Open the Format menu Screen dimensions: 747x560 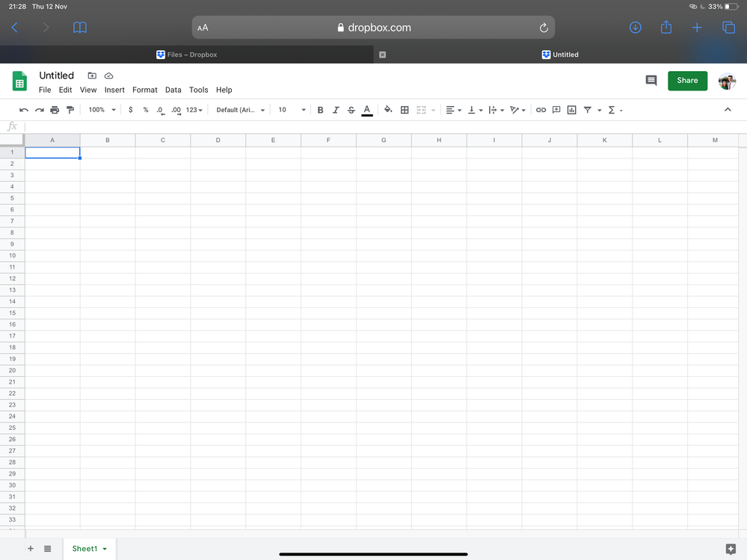(x=145, y=90)
